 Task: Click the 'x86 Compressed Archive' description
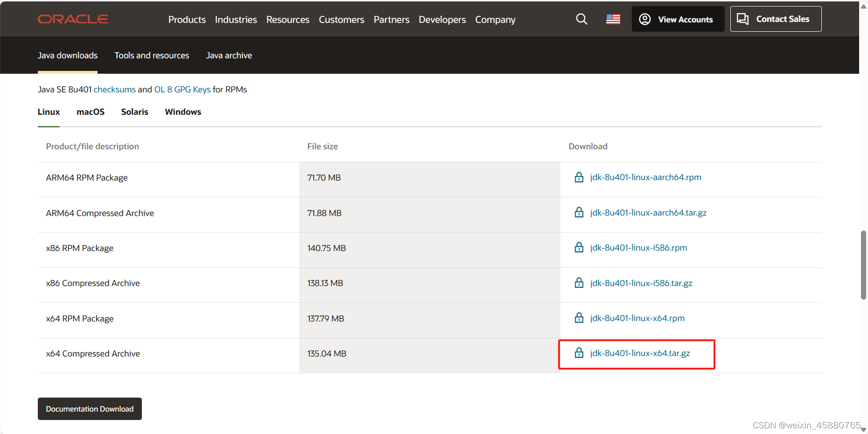93,283
